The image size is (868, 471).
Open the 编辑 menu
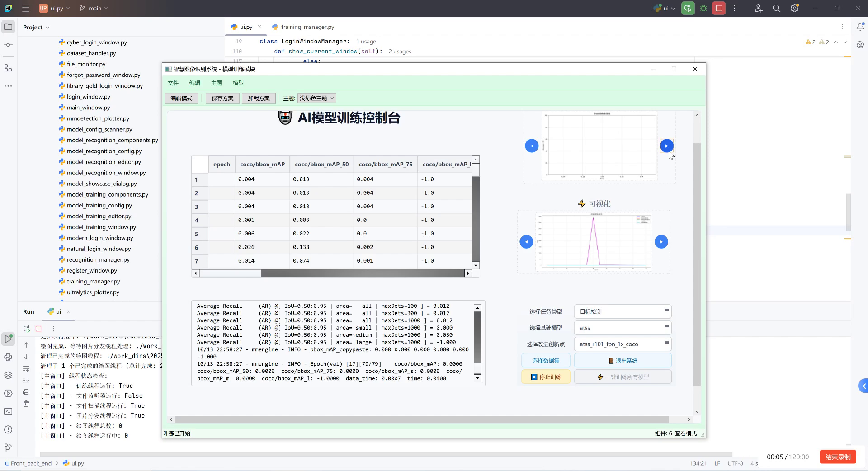point(195,83)
